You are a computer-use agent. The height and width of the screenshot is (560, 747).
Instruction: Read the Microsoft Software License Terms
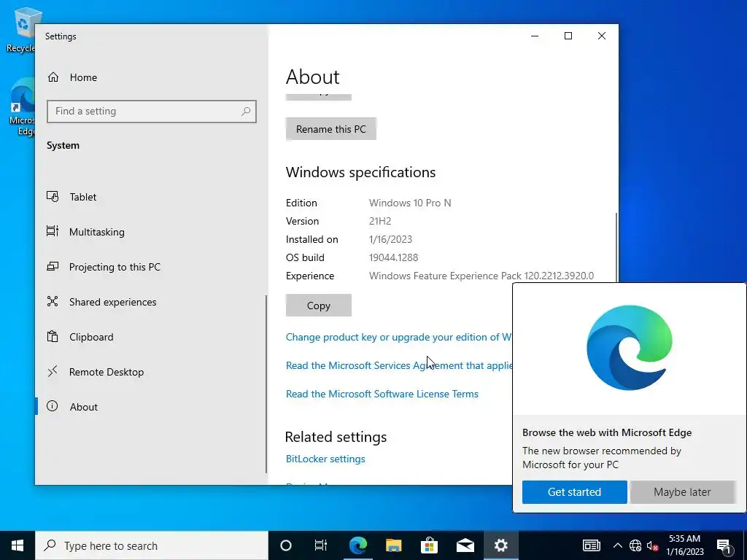[382, 394]
